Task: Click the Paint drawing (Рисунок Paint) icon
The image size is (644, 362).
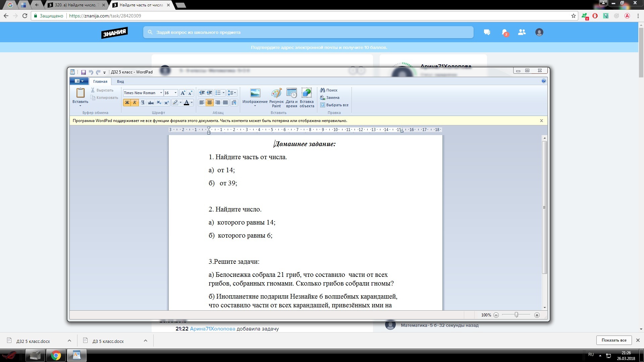Action: click(x=276, y=94)
